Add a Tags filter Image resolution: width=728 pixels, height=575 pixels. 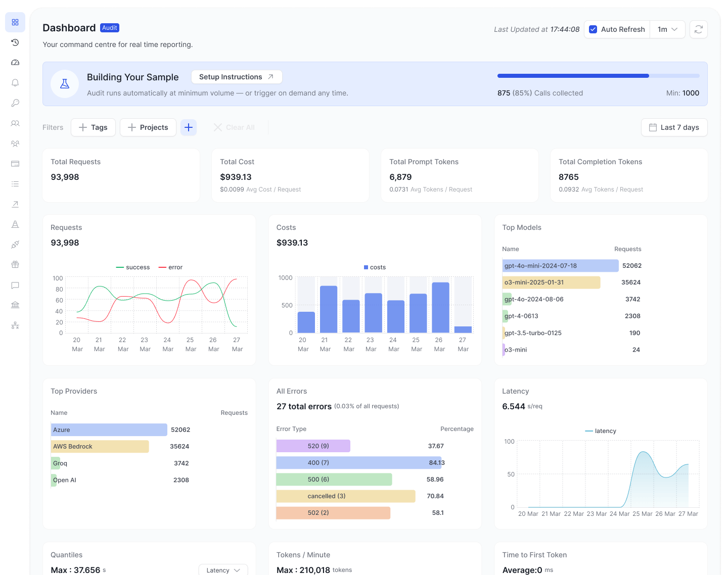tap(93, 127)
